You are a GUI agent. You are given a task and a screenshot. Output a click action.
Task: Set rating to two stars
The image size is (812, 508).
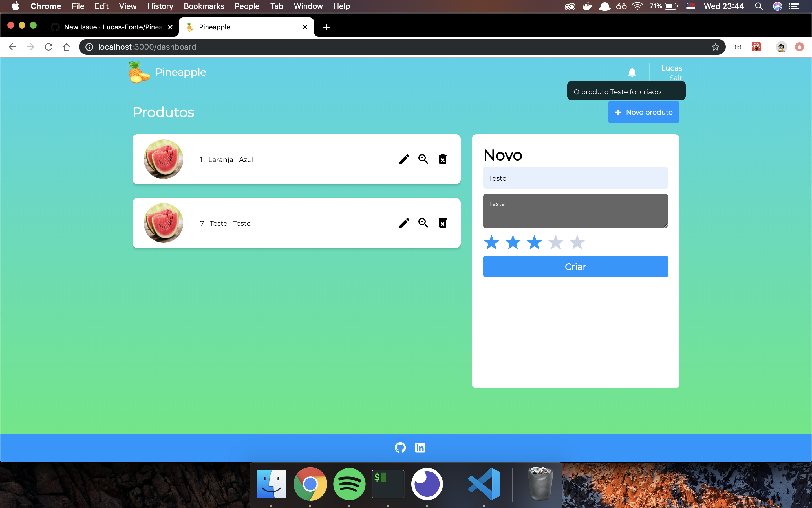coord(513,242)
